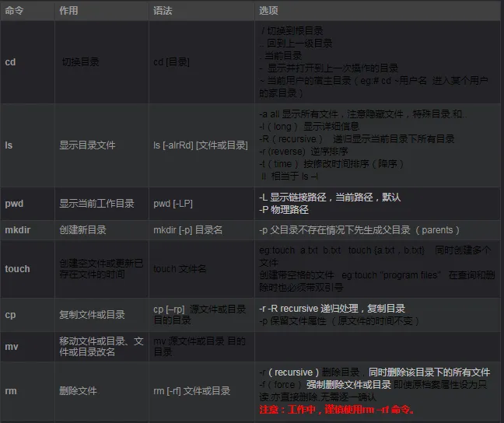The image size is (504, 423).
Task: Click the '-L 显示链接路径' option line
Action: pyautogui.click(x=330, y=198)
